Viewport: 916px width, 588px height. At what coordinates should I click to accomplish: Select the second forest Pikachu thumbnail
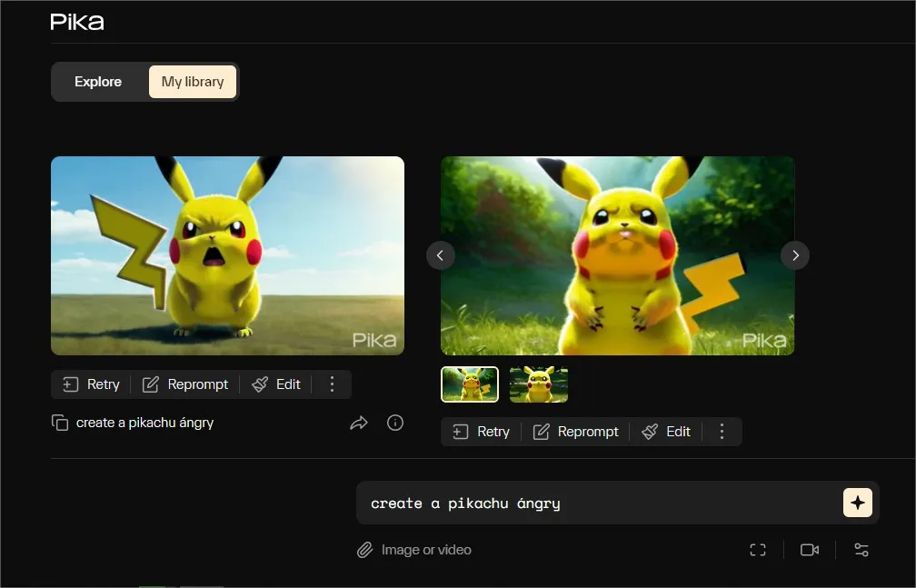[539, 384]
